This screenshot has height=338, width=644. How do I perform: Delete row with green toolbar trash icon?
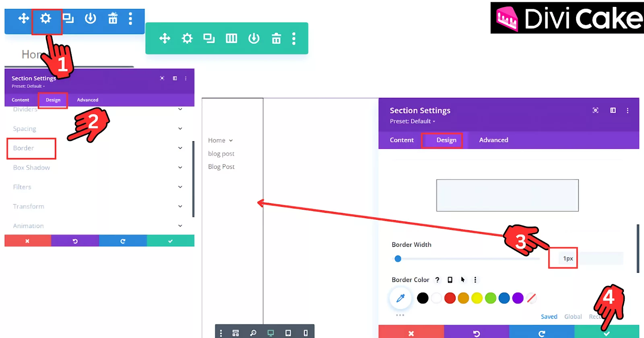(276, 39)
